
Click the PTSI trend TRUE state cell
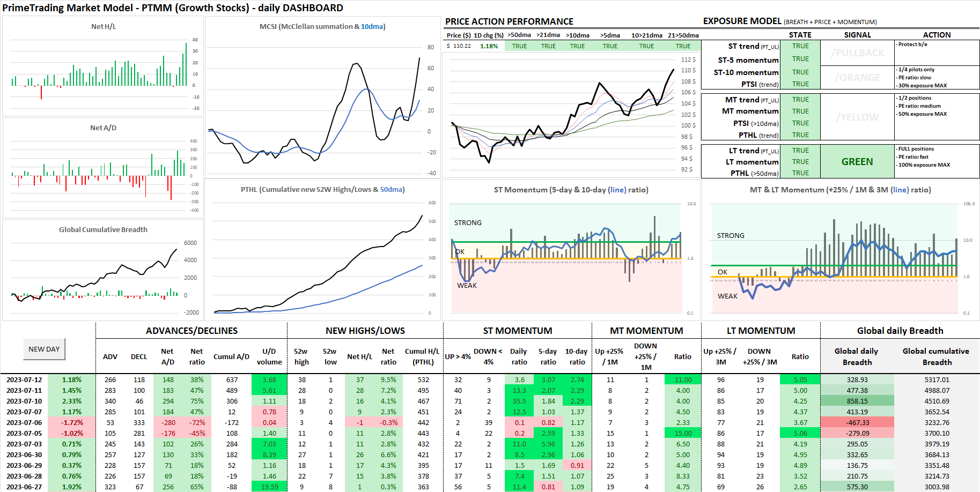coord(800,84)
